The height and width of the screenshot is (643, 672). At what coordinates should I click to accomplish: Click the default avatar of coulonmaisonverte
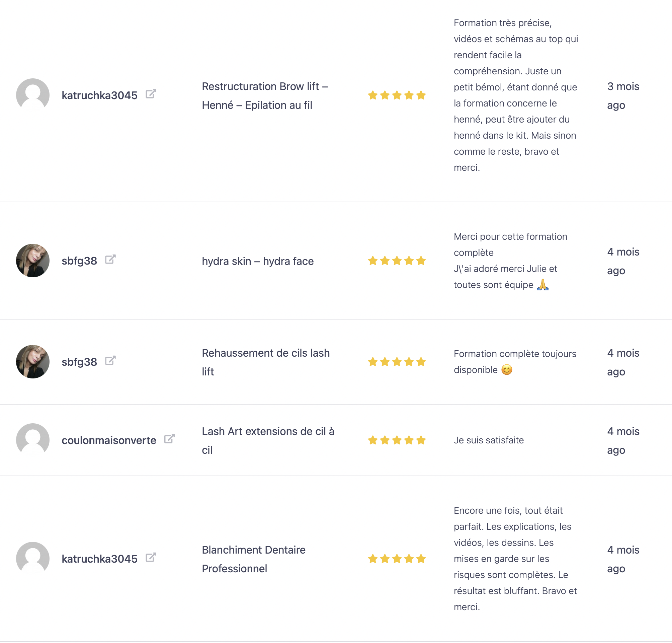(33, 440)
